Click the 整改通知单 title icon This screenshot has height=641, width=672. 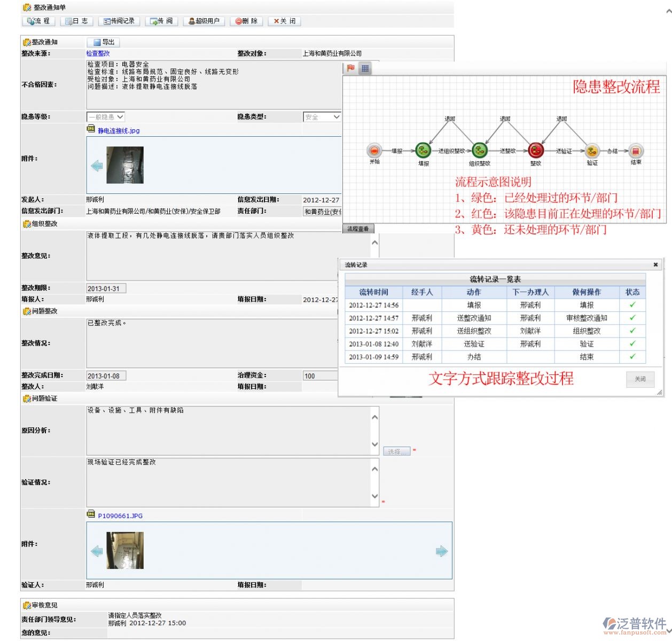point(27,7)
